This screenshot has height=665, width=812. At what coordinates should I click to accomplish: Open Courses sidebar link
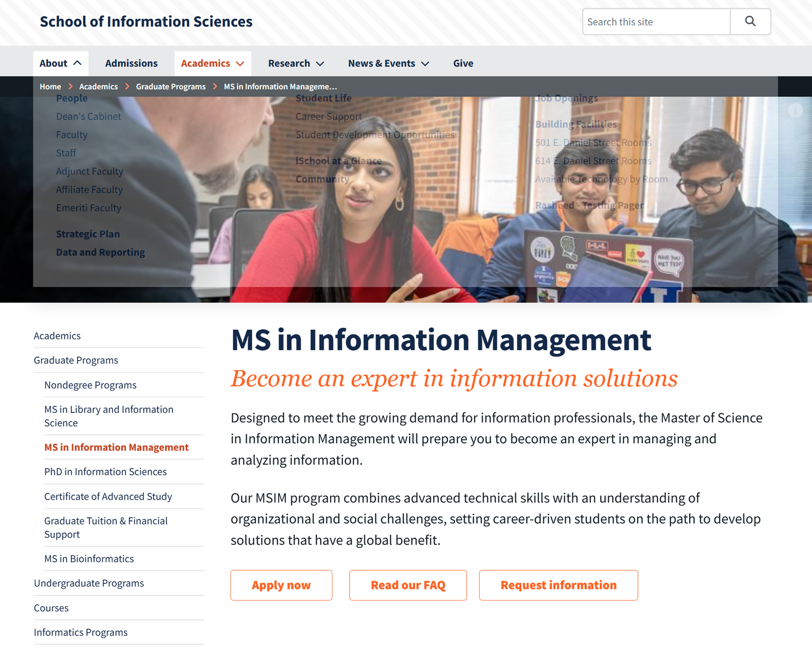[x=51, y=608]
